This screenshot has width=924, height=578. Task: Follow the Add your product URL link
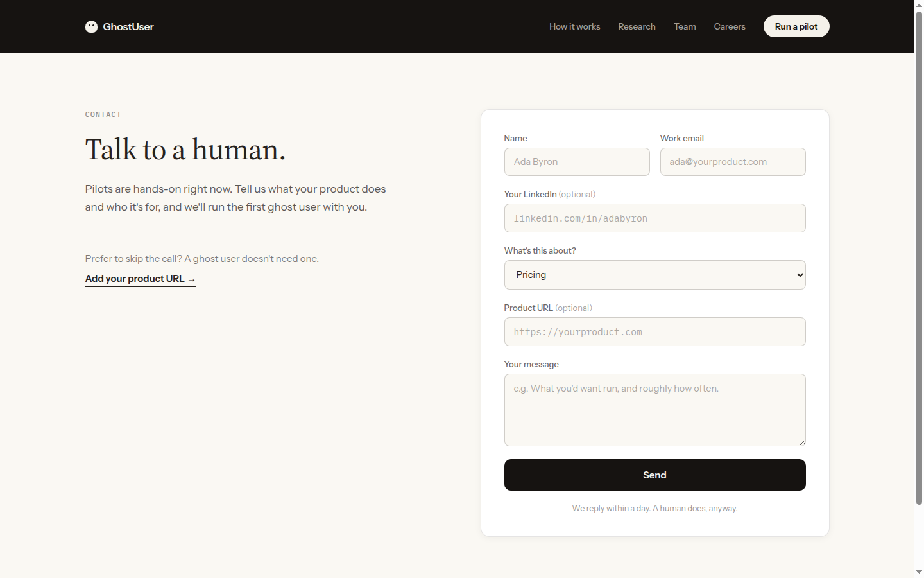point(141,279)
